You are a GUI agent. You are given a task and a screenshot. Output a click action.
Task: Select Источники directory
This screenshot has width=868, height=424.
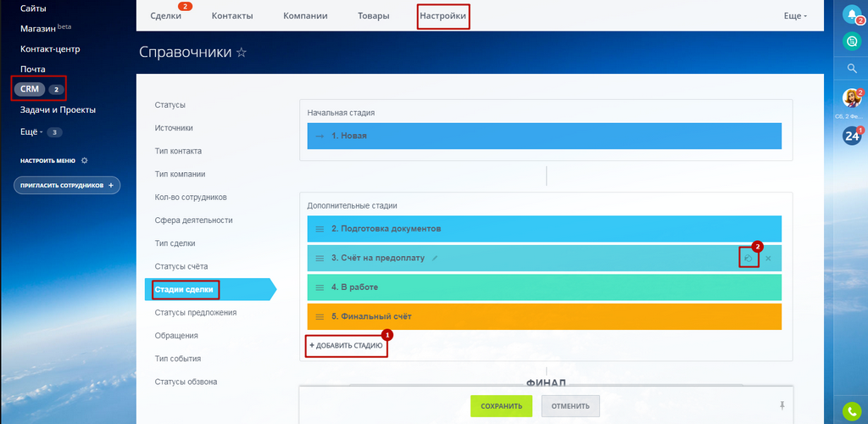[x=174, y=128]
